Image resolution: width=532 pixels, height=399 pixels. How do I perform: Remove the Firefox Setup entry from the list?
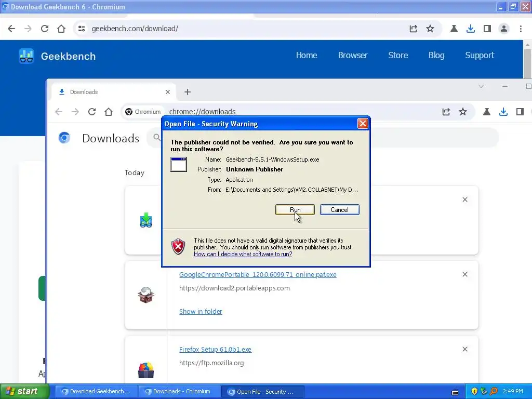point(465,349)
